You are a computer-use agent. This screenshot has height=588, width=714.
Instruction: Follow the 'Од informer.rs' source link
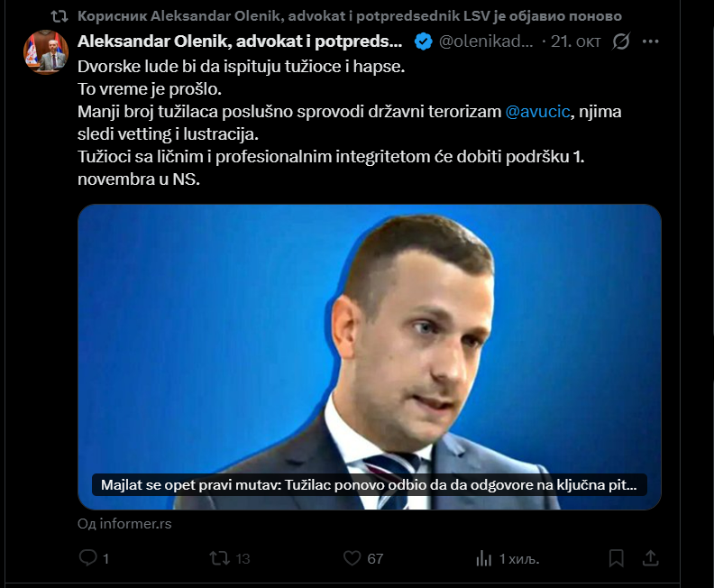(124, 524)
